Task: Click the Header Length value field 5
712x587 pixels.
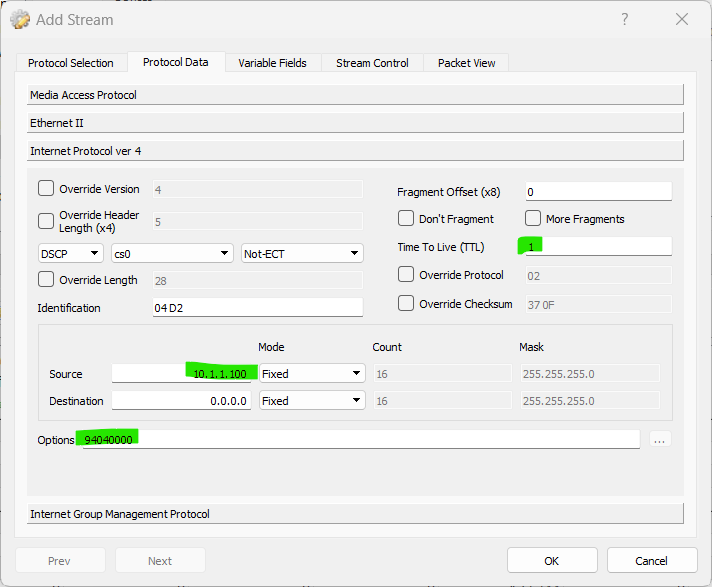Action: tap(257, 222)
